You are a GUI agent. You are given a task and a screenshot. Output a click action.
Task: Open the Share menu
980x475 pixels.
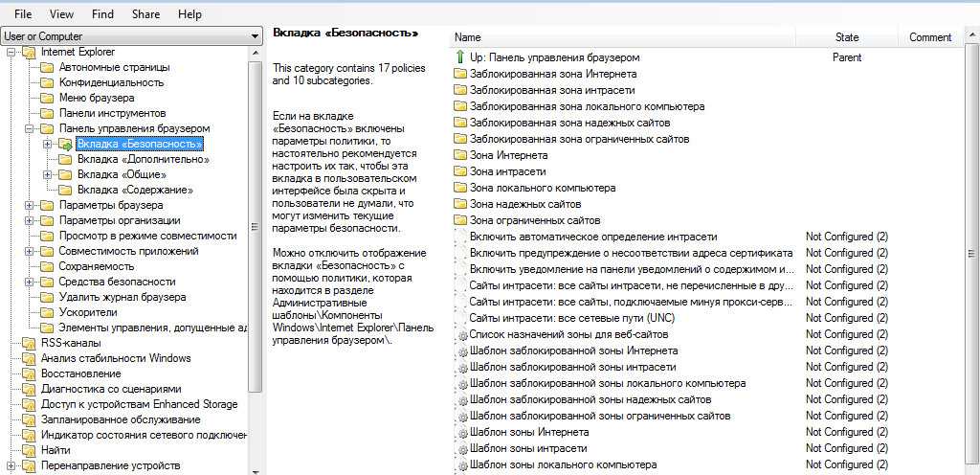click(145, 14)
